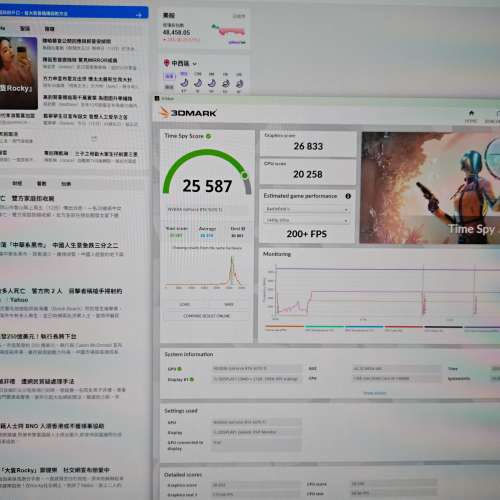500x500 pixels.
Task: Click the red location pin in the weather widget
Action: pyautogui.click(x=167, y=63)
